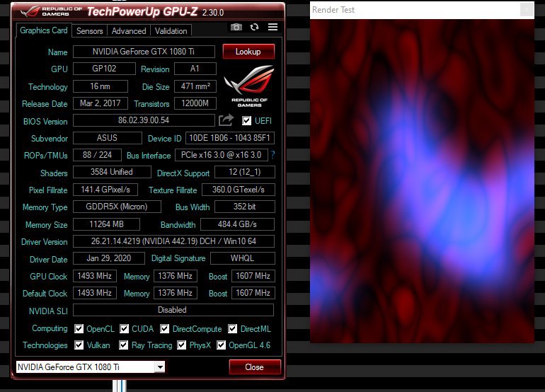The image size is (545, 392).
Task: Click the GPU Clock row Boost 1607 MHz field
Action: click(253, 276)
